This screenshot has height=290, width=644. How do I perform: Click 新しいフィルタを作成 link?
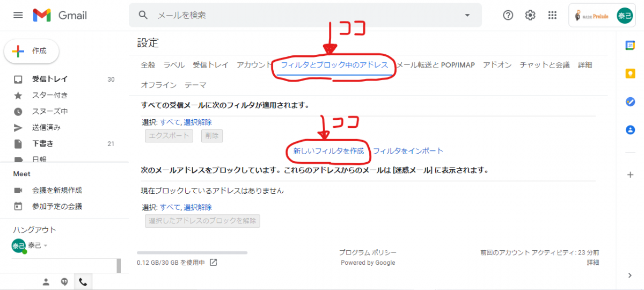click(x=328, y=151)
